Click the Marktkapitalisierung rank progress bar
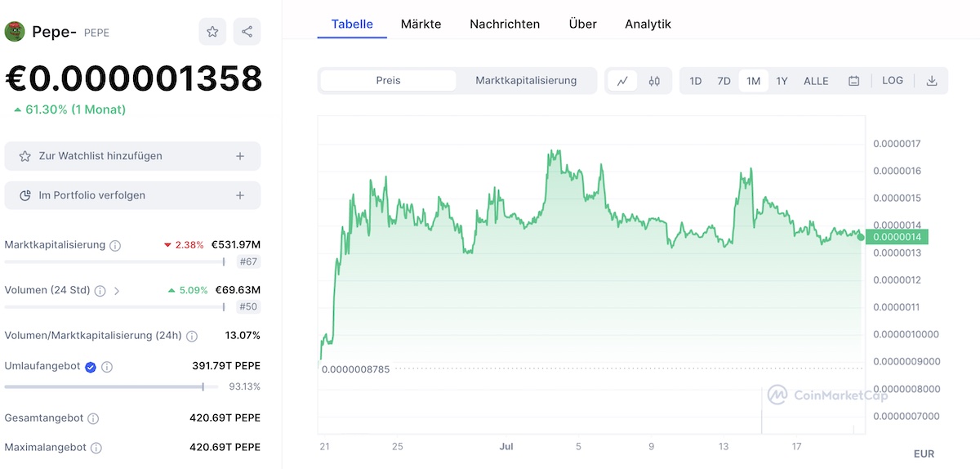980x469 pixels. click(x=115, y=261)
